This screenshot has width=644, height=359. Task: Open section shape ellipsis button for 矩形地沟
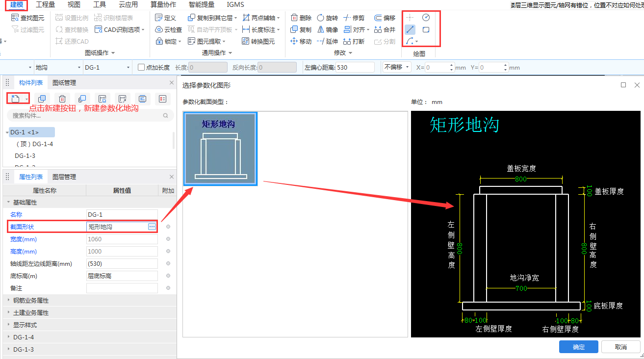tap(152, 227)
